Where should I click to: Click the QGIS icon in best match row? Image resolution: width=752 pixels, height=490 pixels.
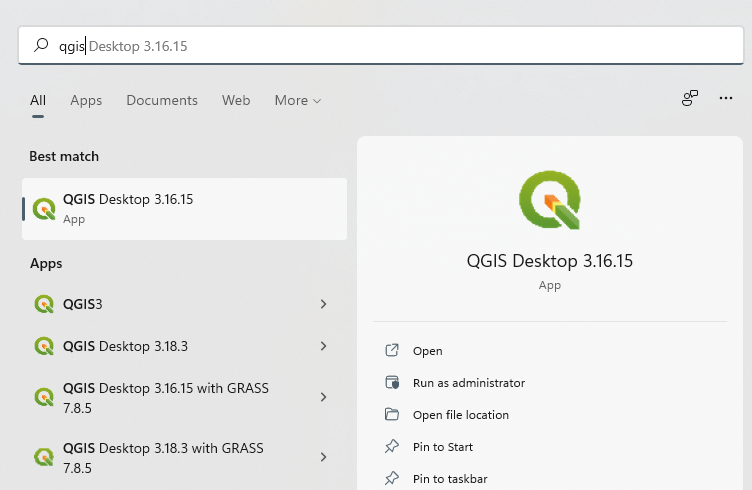44,209
